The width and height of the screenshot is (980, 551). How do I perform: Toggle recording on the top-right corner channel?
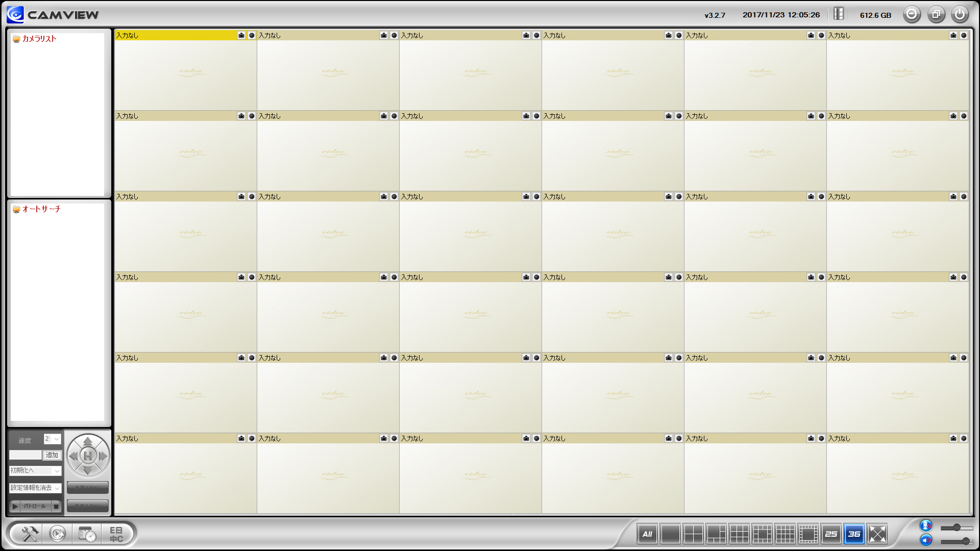click(x=964, y=35)
